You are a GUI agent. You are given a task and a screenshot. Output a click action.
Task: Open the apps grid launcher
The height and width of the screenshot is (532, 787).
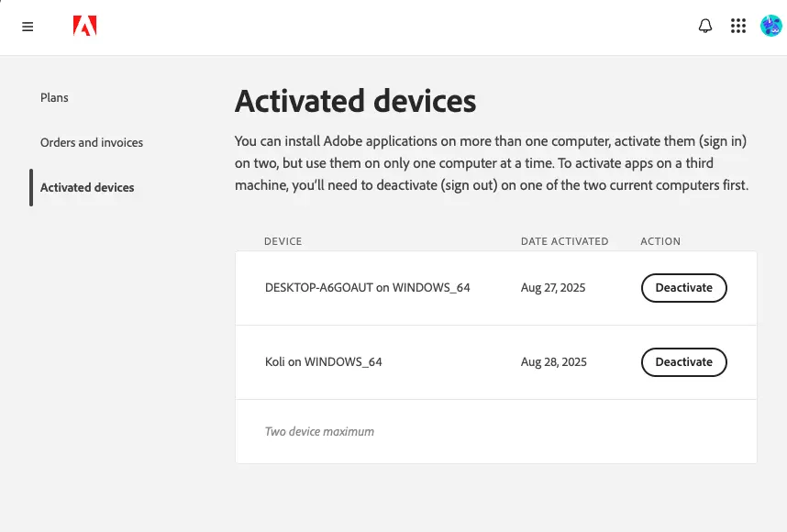738,27
